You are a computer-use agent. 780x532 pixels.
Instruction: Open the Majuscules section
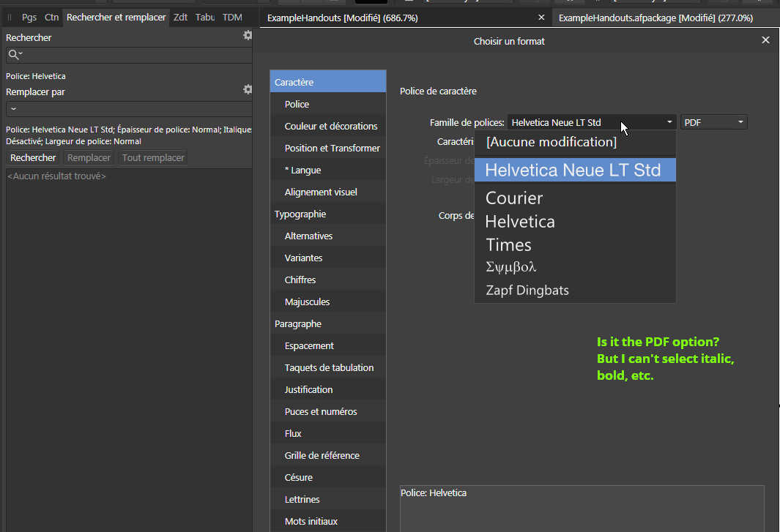tap(328, 301)
